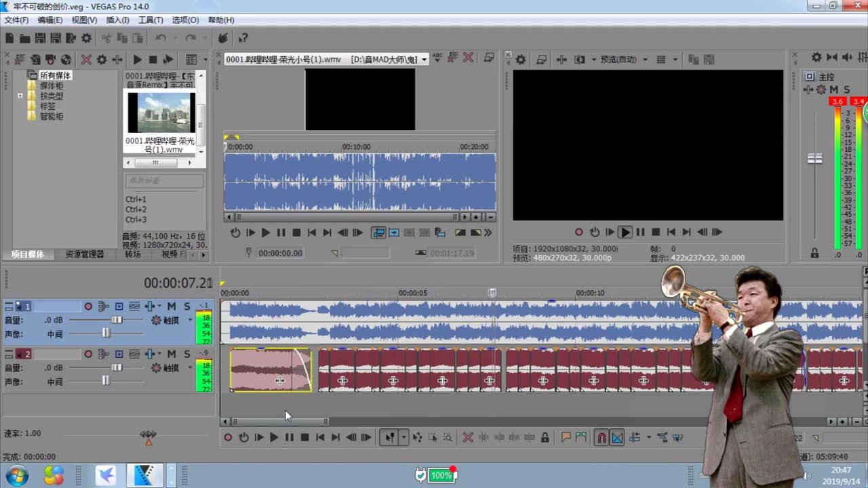
Task: Click track 2 pan slider handle
Action: pos(106,381)
